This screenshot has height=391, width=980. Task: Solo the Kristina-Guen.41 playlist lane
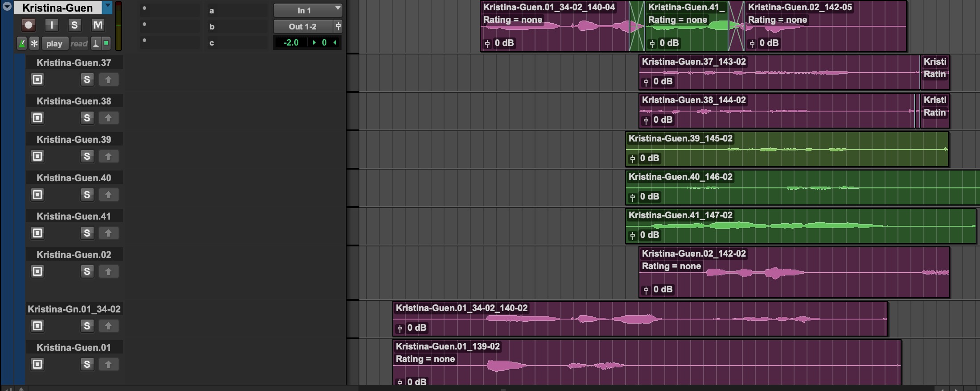coord(87,233)
